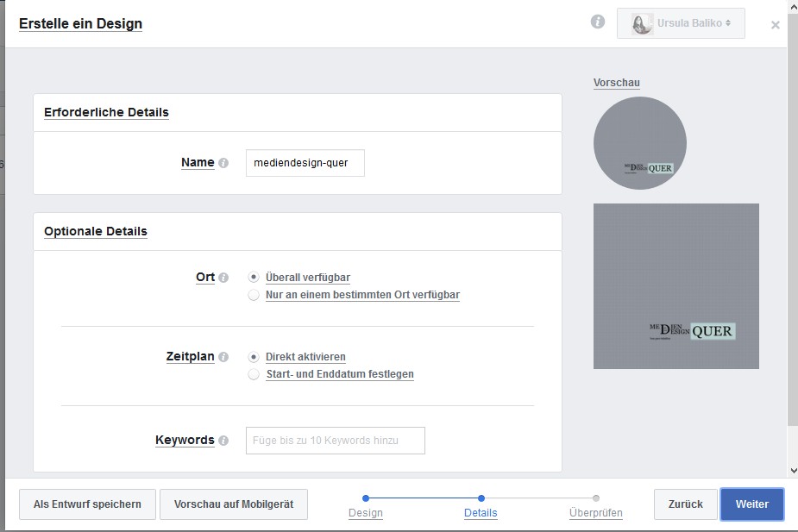Select the Details step

click(481, 512)
